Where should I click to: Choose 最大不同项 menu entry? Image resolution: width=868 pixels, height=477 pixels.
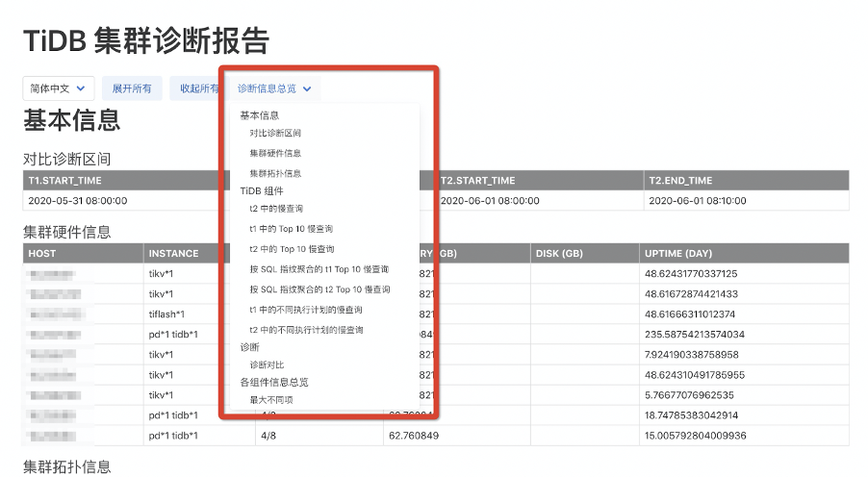pyautogui.click(x=271, y=400)
